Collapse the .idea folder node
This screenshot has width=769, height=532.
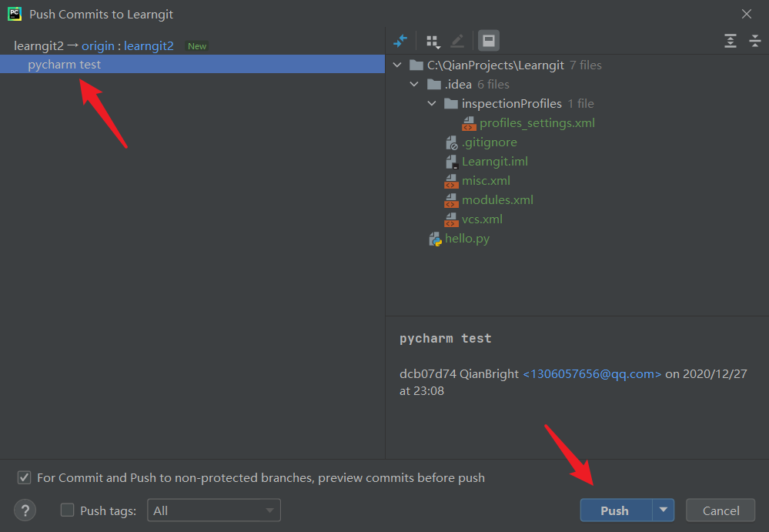(414, 85)
